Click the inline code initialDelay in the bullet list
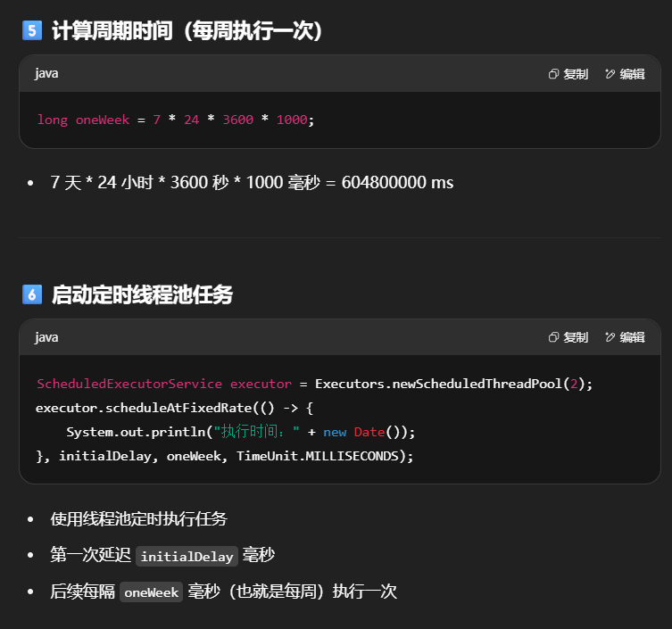Viewport: 672px width, 629px height. point(187,556)
